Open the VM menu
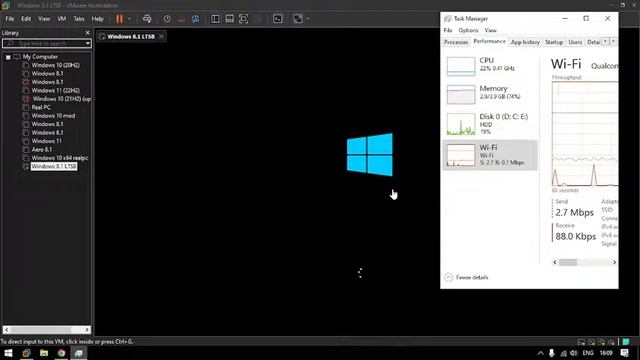 coord(62,19)
